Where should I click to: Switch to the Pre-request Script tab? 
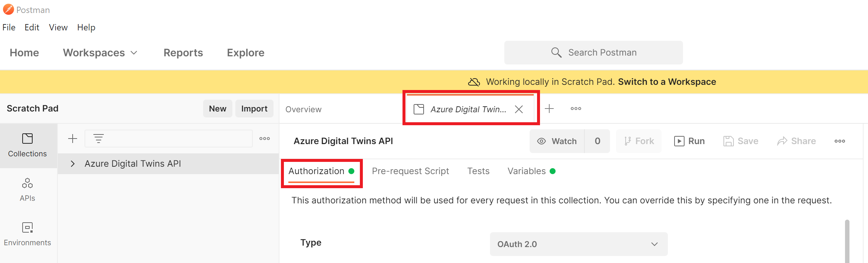(x=410, y=171)
